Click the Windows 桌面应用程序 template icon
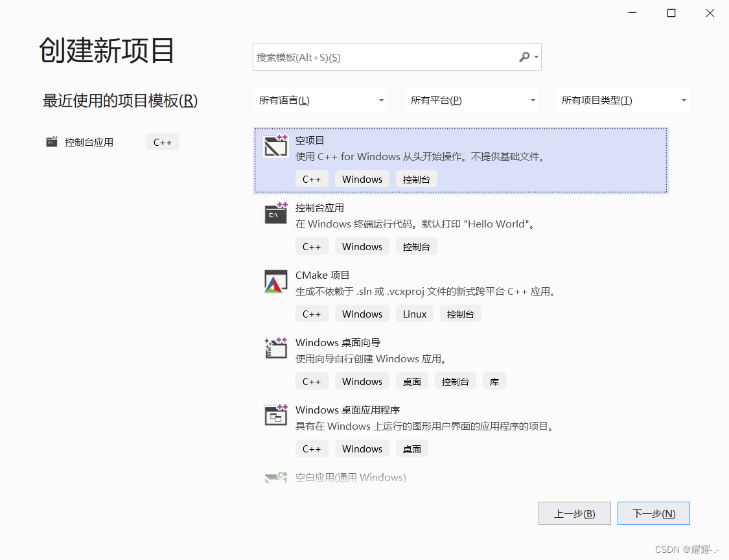 275,415
